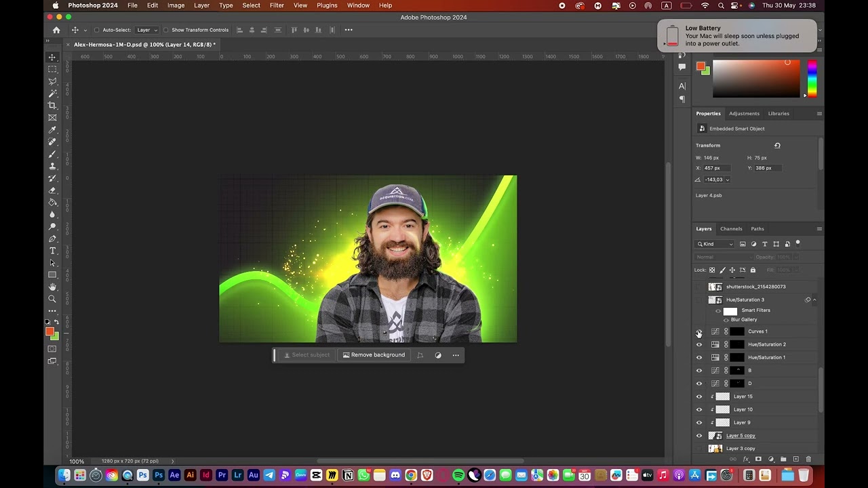Screen dimensions: 868x488
Task: Select the Paint Bucket tool
Action: (x=52, y=203)
